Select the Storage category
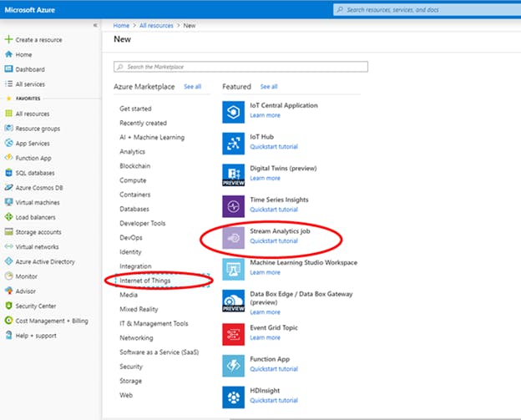Viewport: 521px width, 420px height. coord(130,381)
